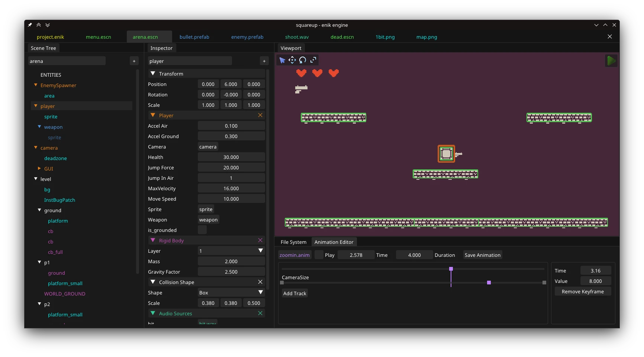Switch to the File System tab

click(293, 242)
